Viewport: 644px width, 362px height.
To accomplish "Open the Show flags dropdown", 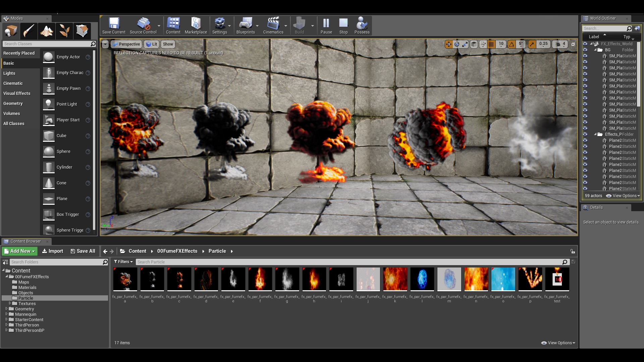I will [168, 44].
